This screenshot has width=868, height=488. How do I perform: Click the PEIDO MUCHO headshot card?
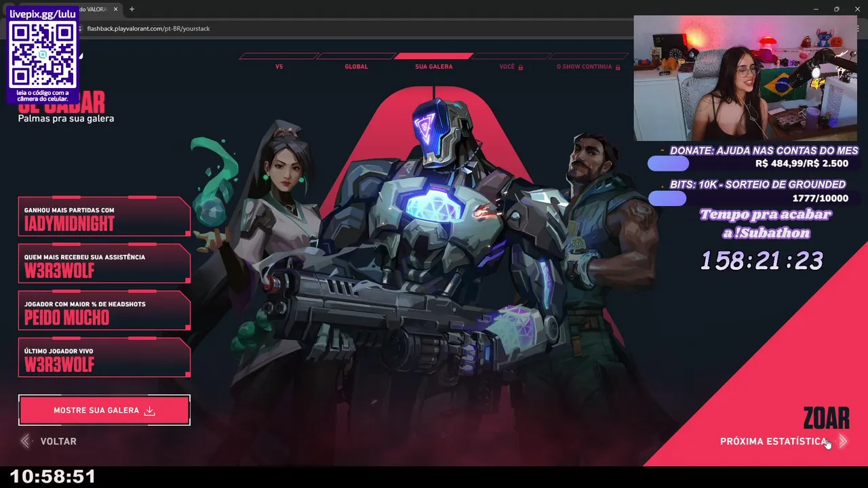click(104, 310)
